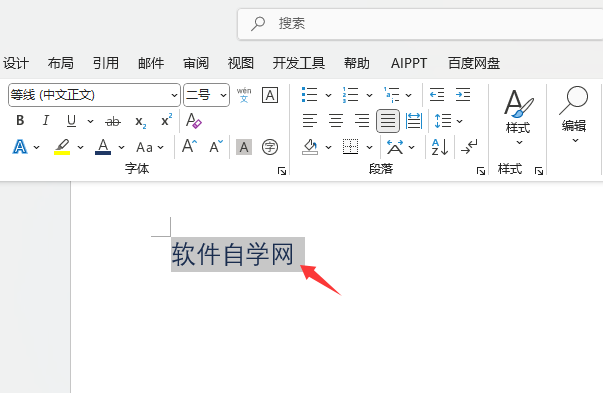Apply paragraph shading paint bucket
Image resolution: width=603 pixels, height=393 pixels.
tap(310, 147)
